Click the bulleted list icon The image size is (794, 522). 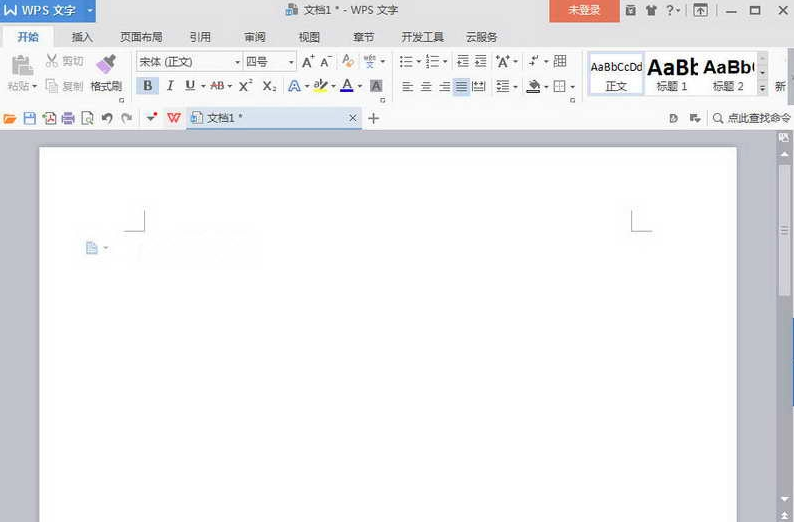pos(405,62)
